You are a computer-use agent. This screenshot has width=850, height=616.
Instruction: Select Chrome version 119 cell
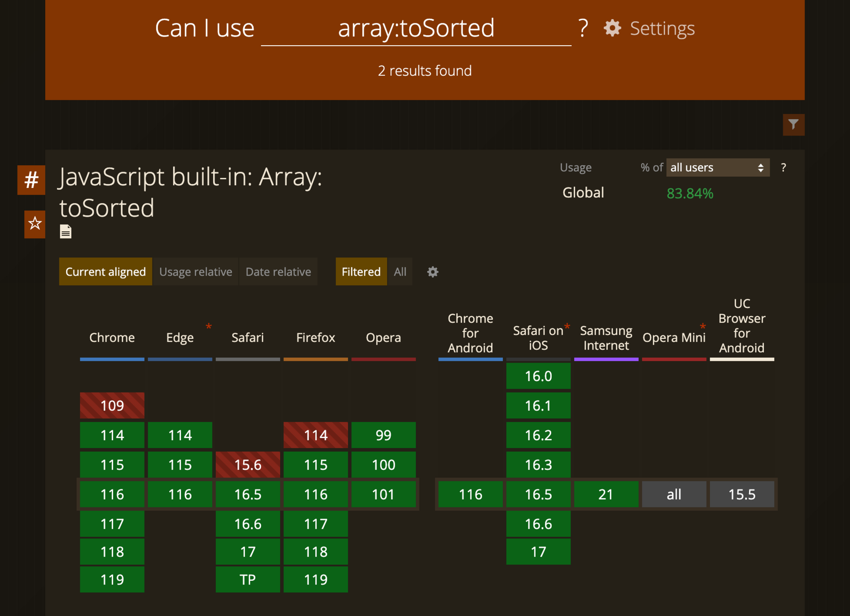[112, 579]
